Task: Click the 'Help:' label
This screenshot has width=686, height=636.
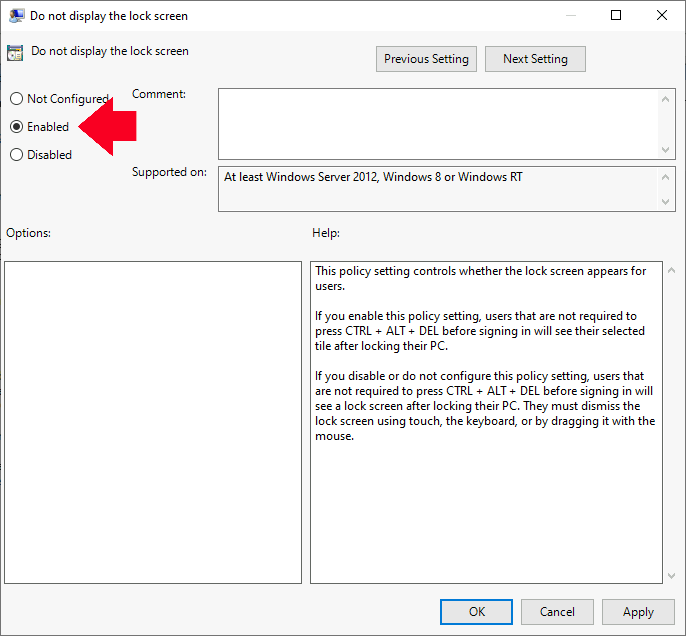Action: 326,233
